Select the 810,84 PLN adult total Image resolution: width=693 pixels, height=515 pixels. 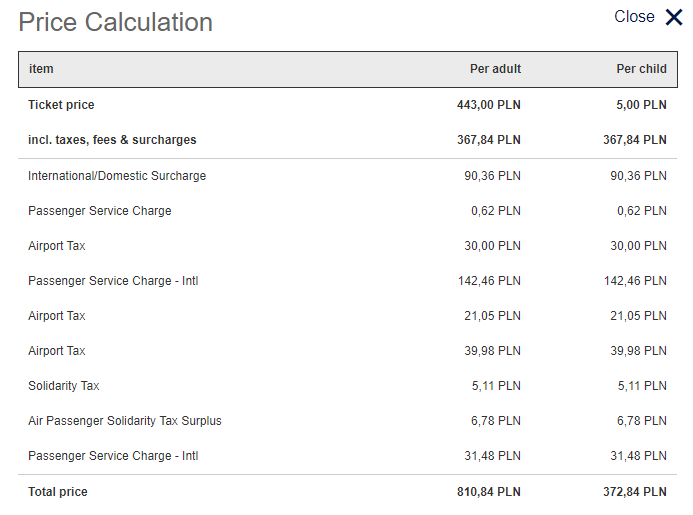tap(489, 492)
